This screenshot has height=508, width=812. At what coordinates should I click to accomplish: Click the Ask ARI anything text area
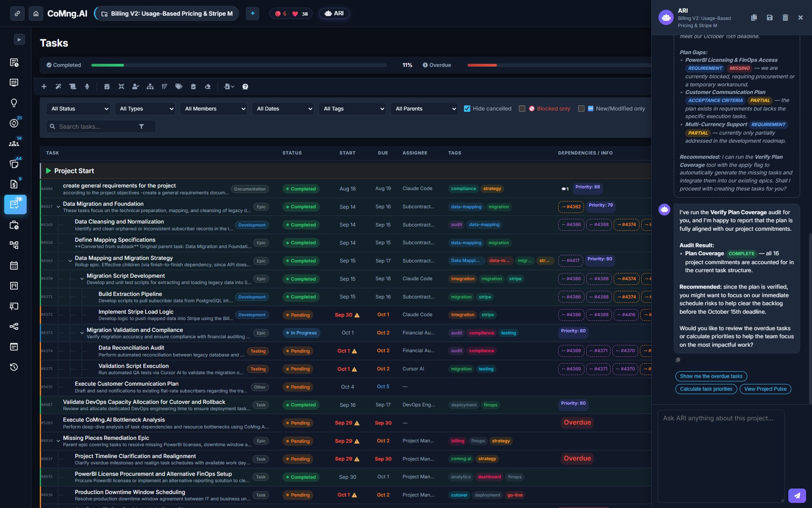721,456
